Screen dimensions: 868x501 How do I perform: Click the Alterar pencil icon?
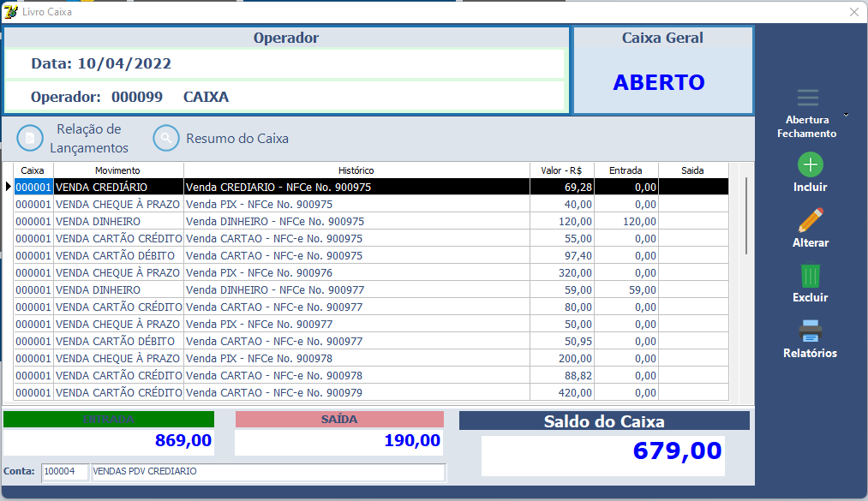pos(810,220)
